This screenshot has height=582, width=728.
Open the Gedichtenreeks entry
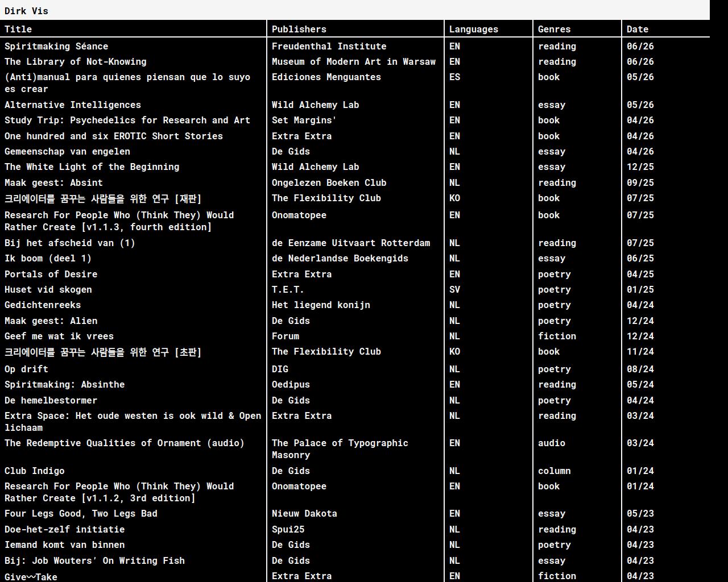click(43, 305)
